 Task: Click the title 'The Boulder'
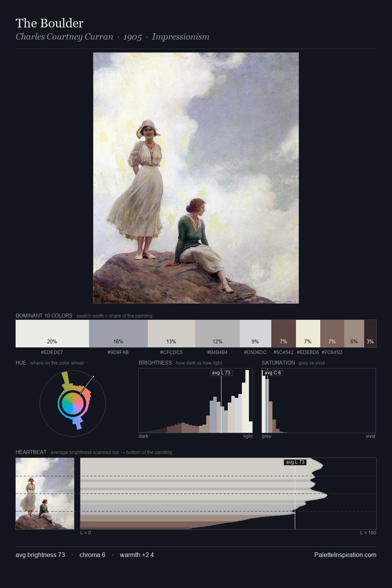49,23
